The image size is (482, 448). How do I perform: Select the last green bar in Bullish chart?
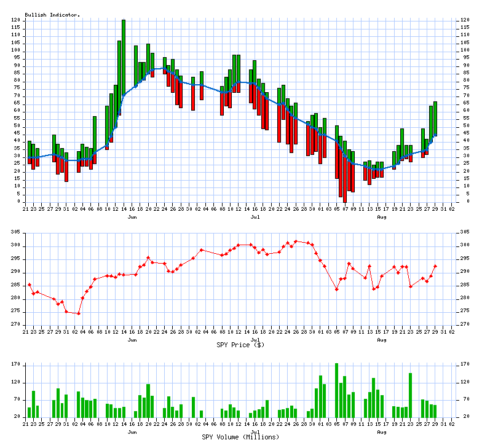click(435, 118)
